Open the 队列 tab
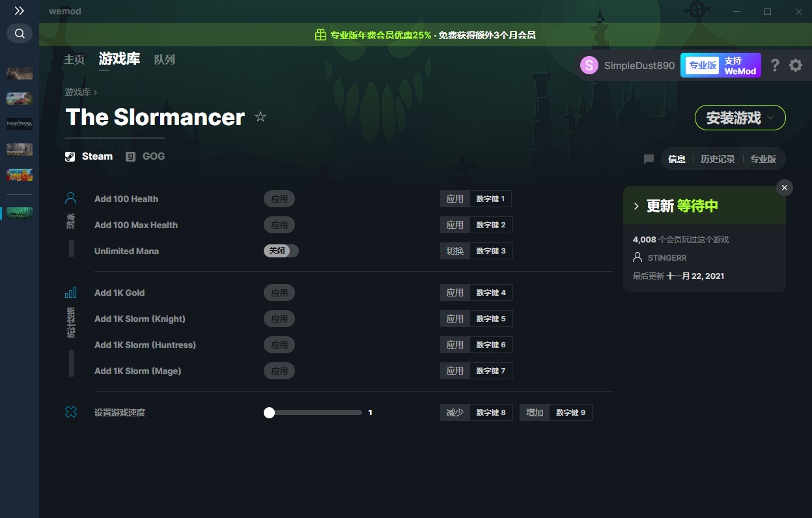 click(x=165, y=59)
